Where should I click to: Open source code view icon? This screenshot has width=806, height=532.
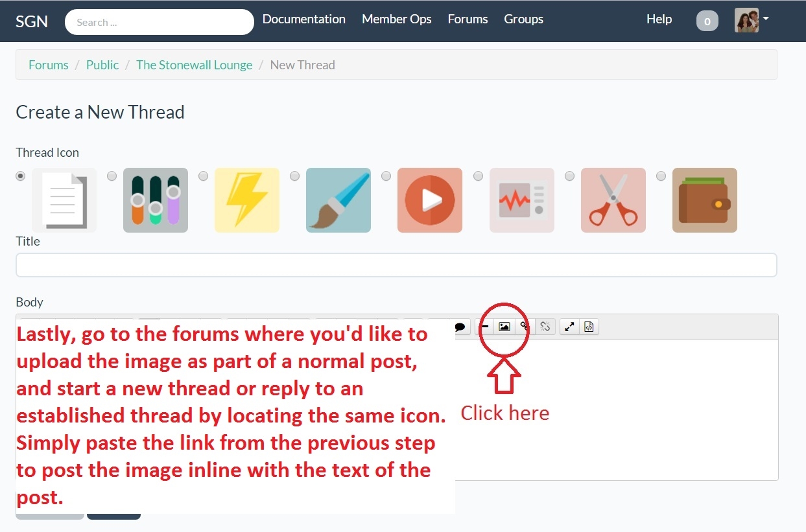click(589, 327)
